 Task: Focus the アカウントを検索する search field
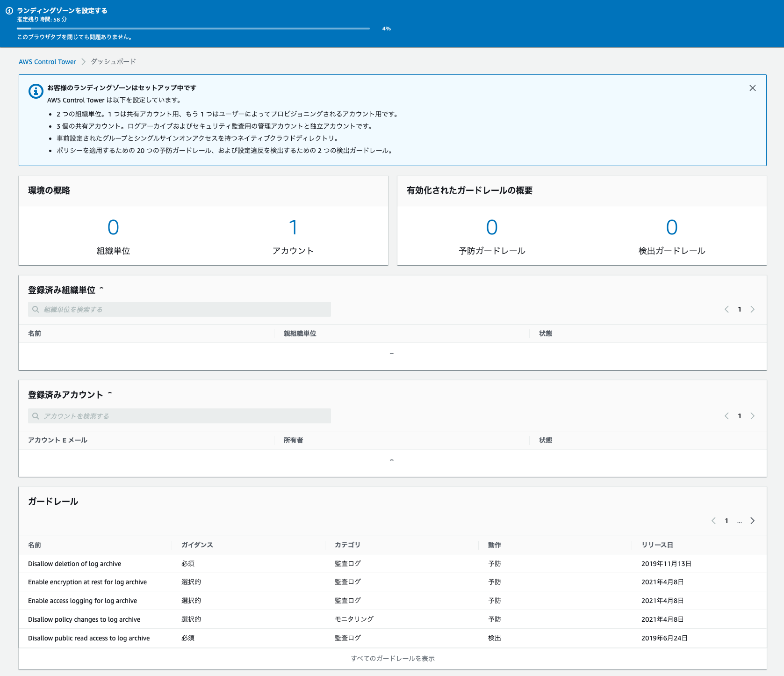[x=180, y=416]
